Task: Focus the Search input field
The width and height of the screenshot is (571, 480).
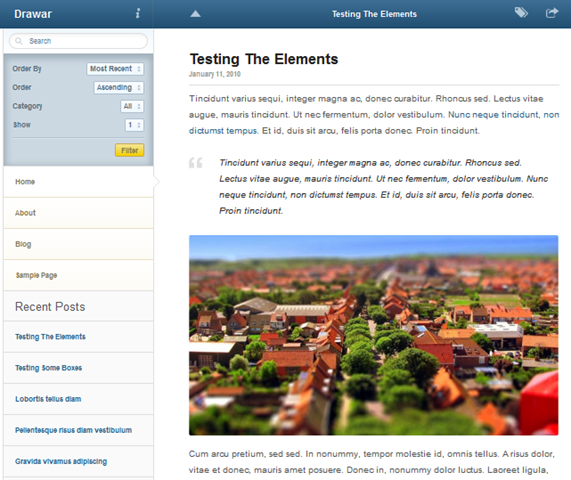Action: [x=78, y=41]
